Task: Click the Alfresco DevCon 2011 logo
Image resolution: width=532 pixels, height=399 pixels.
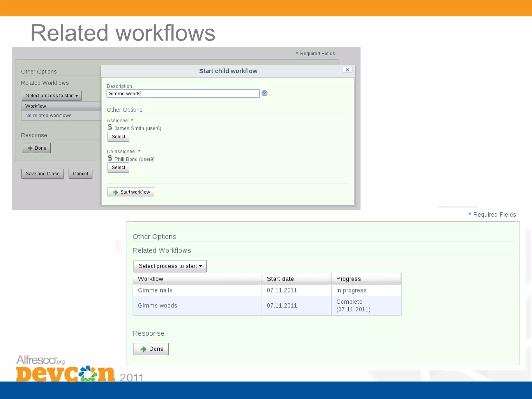Action: 79,369
